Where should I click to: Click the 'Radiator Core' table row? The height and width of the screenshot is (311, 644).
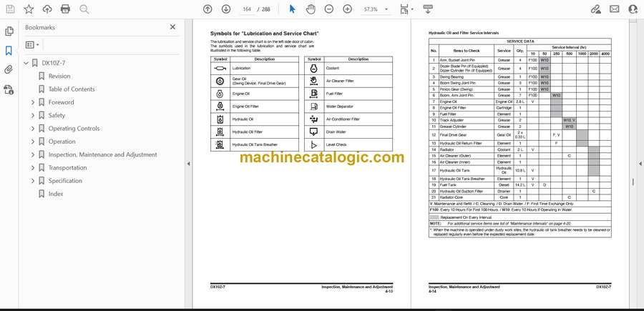pyautogui.click(x=520, y=197)
